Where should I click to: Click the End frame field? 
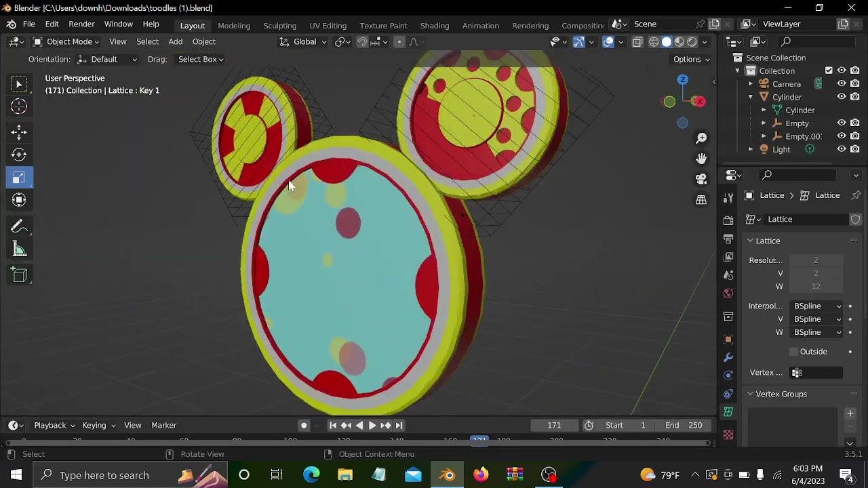point(684,426)
